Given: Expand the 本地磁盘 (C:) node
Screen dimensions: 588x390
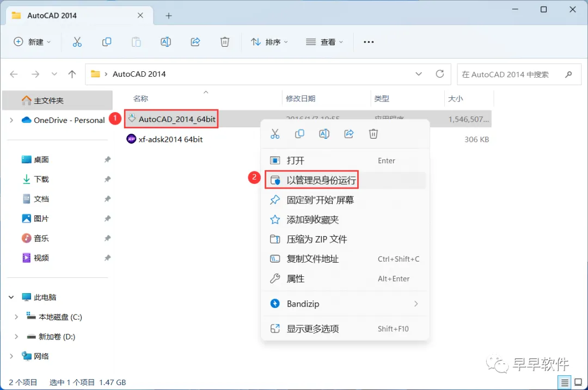Looking at the screenshot, I should pos(16,317).
